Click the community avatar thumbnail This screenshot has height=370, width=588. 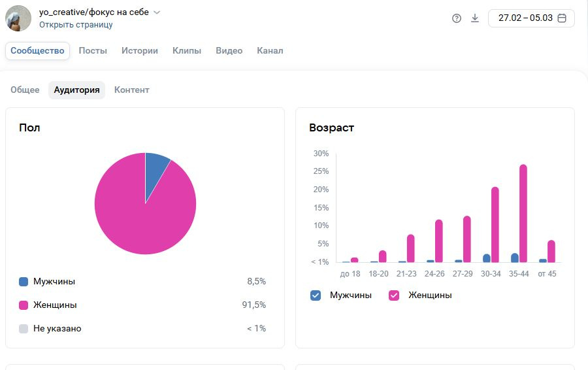click(x=18, y=18)
